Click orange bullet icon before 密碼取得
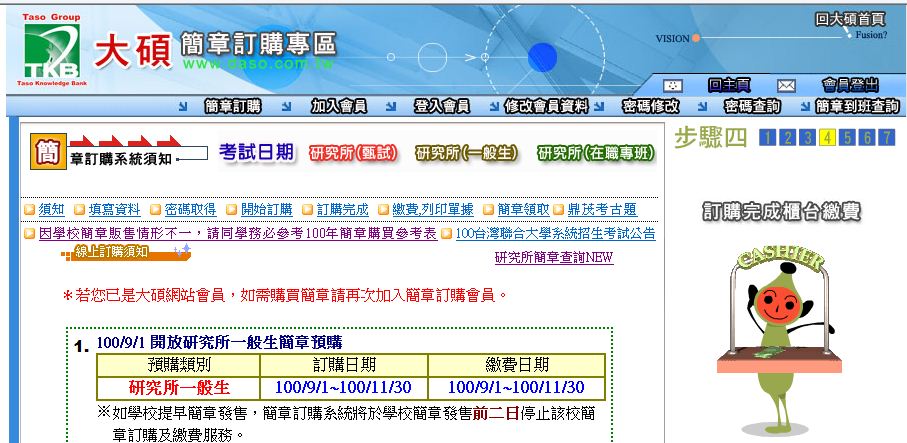 point(155,210)
